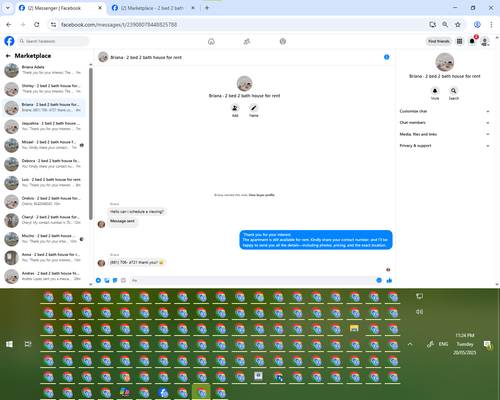Screen dimensions: 500x400
Task: Open more actions plus icon in composer
Action: [98, 280]
